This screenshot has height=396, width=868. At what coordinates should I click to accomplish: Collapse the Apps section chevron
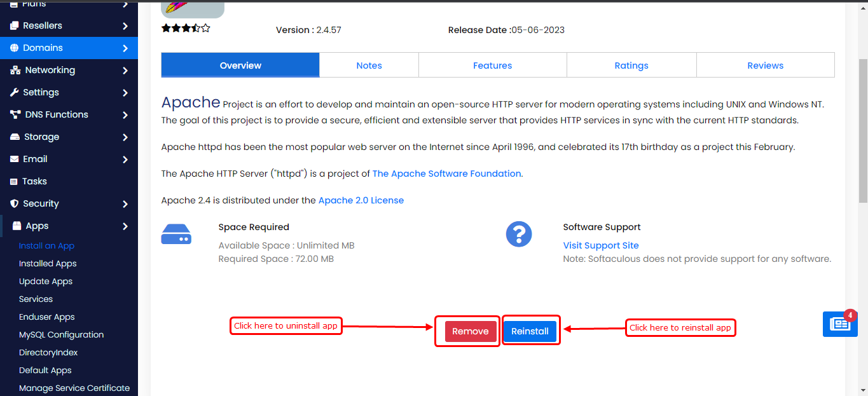point(125,226)
